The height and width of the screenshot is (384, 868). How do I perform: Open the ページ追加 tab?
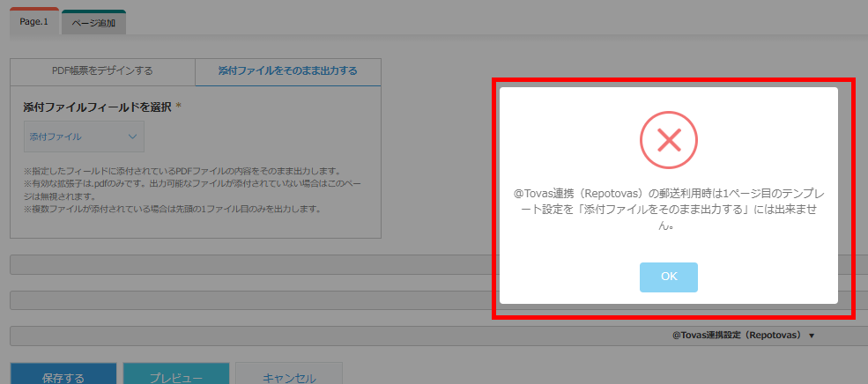[x=93, y=23]
